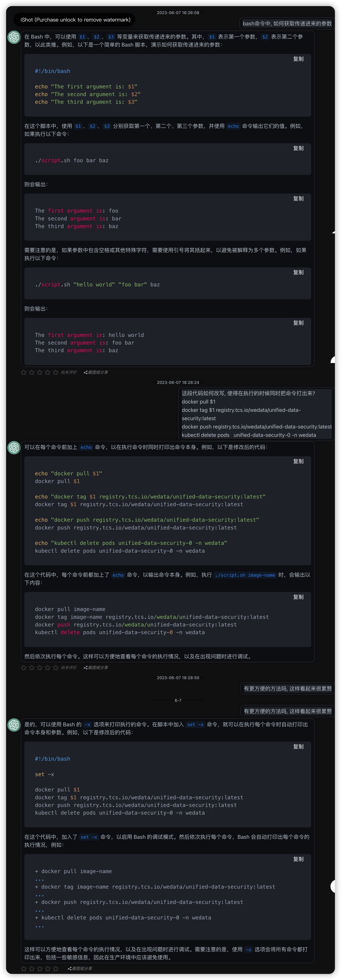341x980 pixels.
Task: Copy the "hello world" "foo bar" command block
Action: (x=298, y=272)
